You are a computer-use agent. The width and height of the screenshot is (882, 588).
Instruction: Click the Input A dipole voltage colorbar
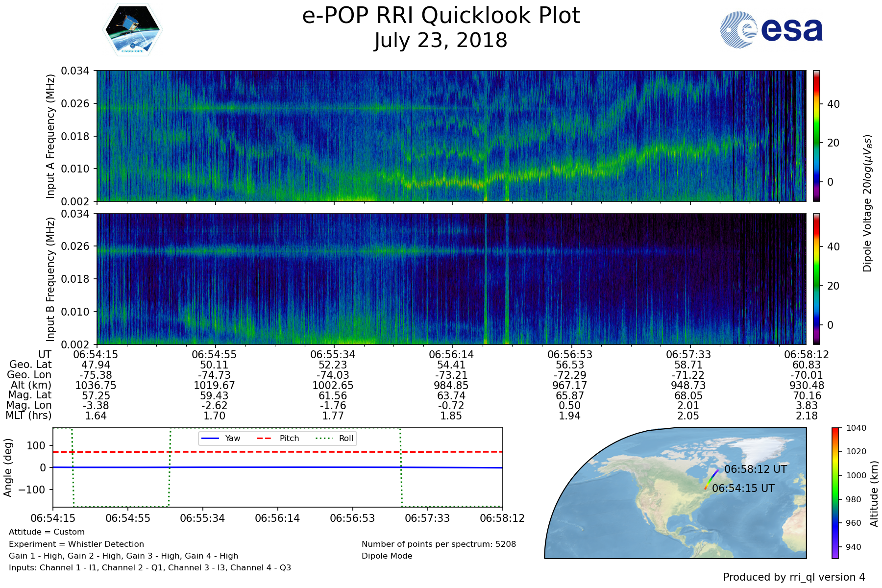click(x=816, y=136)
